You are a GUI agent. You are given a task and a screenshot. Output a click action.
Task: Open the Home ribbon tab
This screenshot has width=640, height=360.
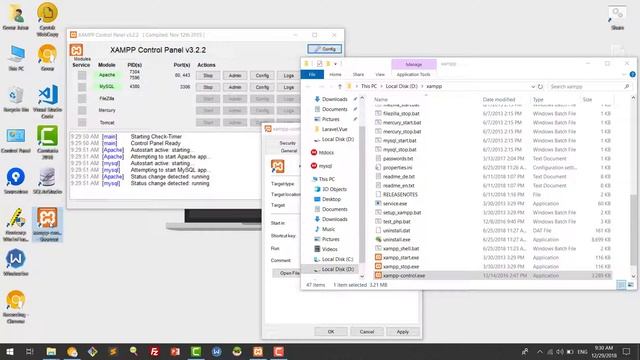click(335, 74)
